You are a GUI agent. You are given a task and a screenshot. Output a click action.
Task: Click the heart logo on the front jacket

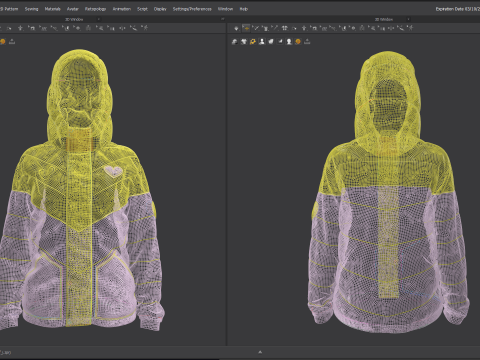click(113, 171)
